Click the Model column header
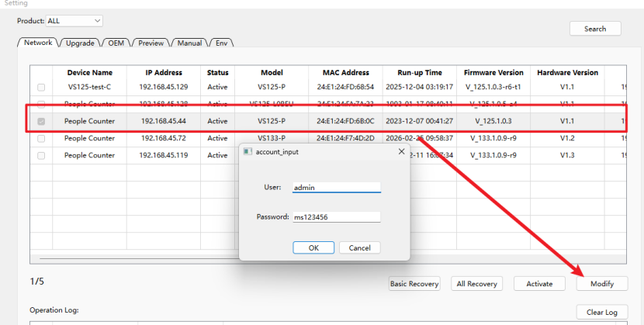 coord(272,73)
